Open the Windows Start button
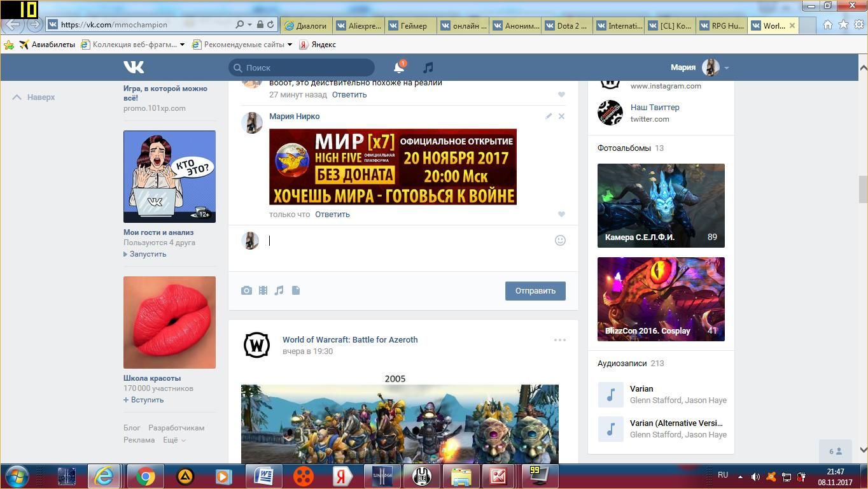The height and width of the screenshot is (489, 868). click(x=16, y=476)
